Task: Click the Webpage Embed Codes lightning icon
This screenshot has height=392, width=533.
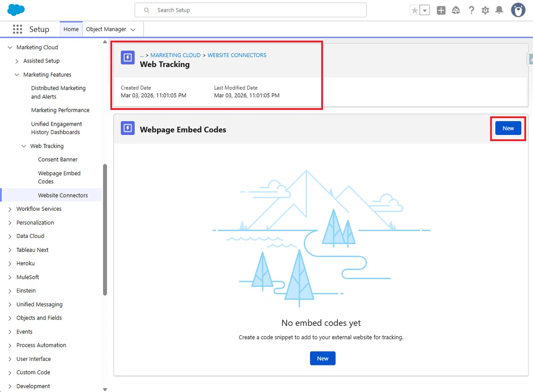Action: (127, 128)
